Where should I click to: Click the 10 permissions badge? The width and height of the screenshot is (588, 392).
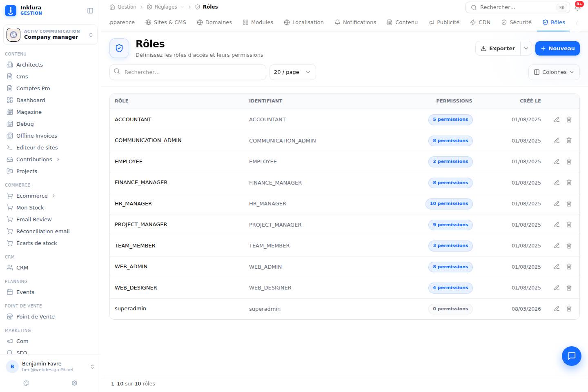click(449, 204)
